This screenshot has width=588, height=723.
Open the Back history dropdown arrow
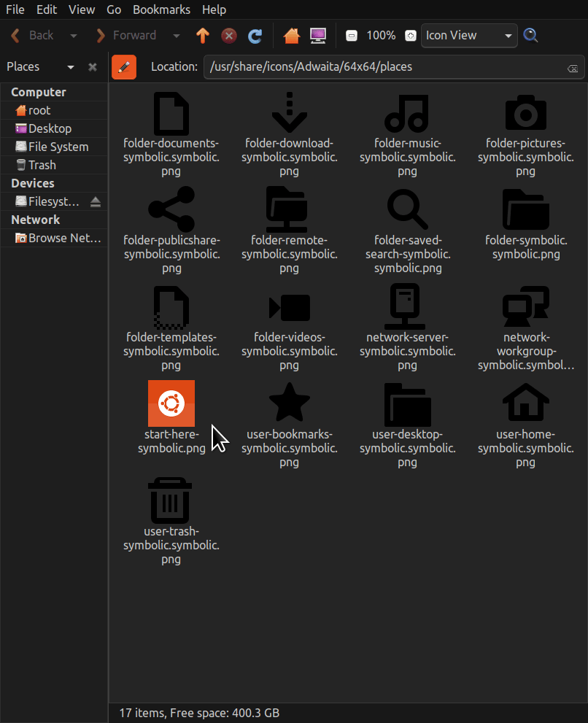[74, 36]
